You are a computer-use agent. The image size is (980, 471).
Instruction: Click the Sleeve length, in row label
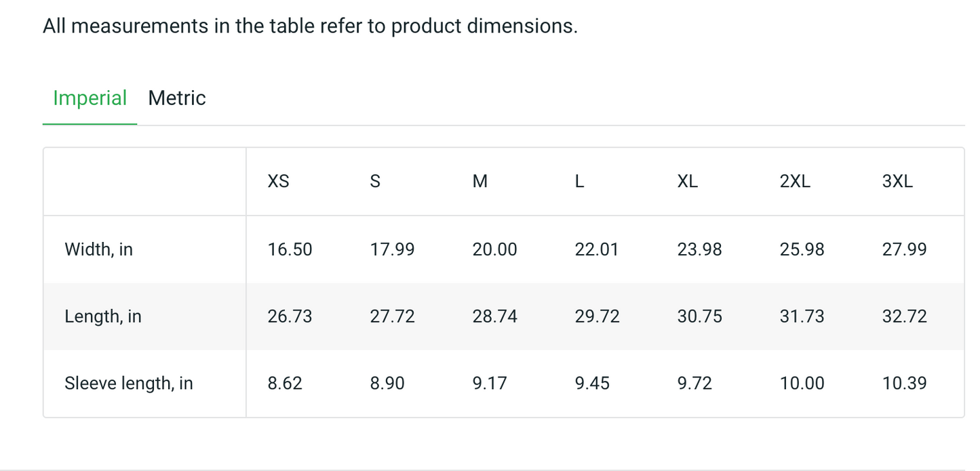129,384
